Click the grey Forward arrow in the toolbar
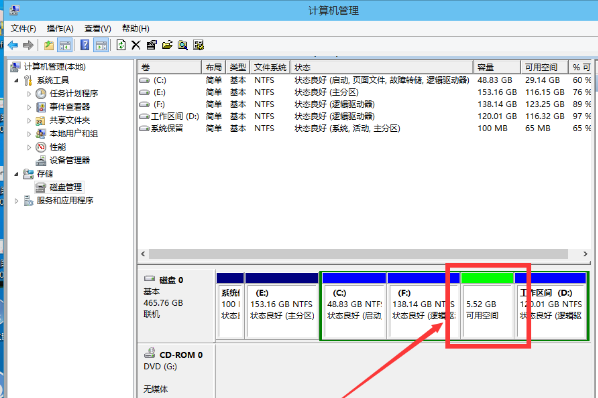 28,45
